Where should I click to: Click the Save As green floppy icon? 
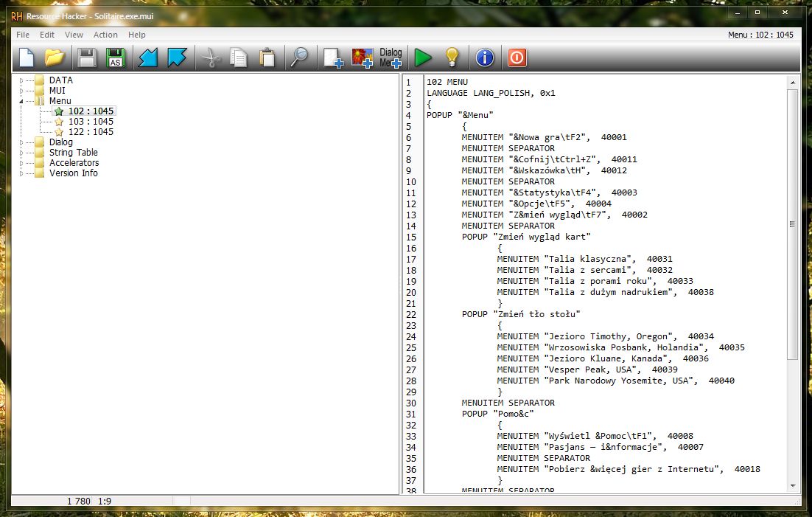click(116, 58)
